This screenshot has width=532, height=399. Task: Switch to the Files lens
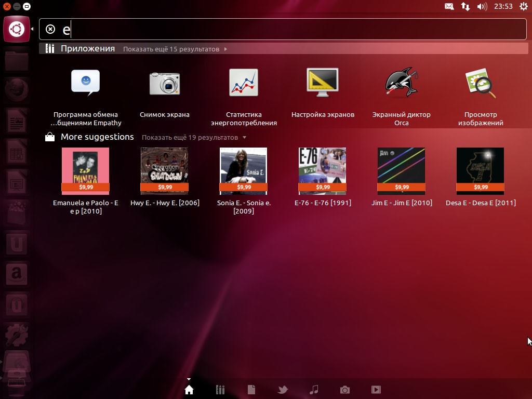(x=251, y=390)
